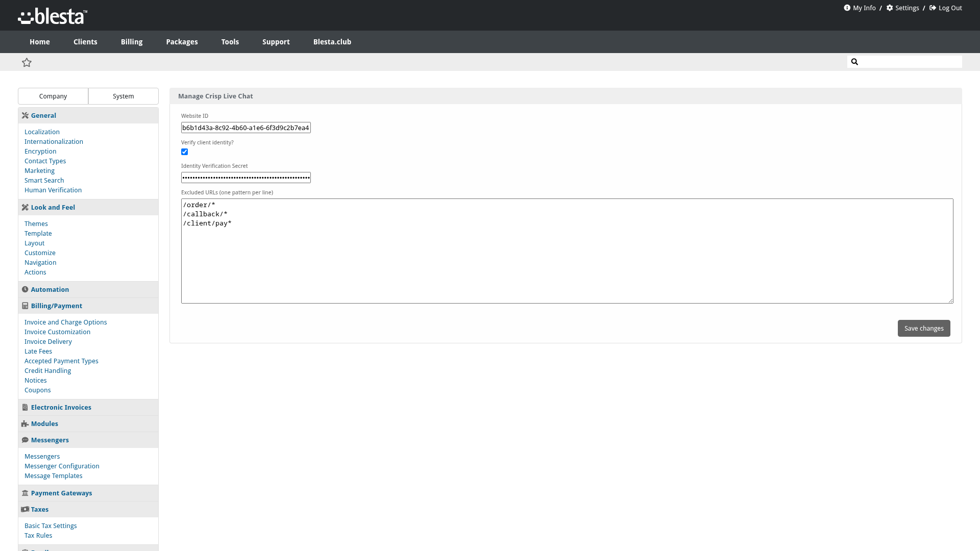
Task: Open the Marketing settings link
Action: coord(39,171)
